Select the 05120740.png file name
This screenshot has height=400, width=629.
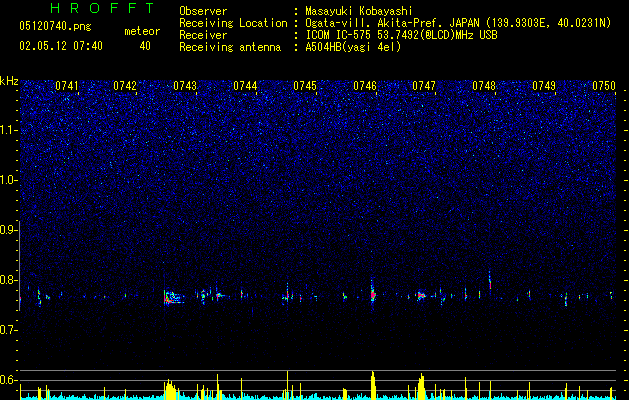pyautogui.click(x=55, y=26)
